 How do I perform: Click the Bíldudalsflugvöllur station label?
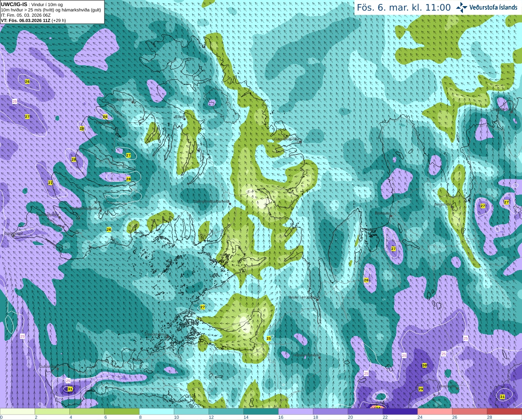(x=85, y=208)
